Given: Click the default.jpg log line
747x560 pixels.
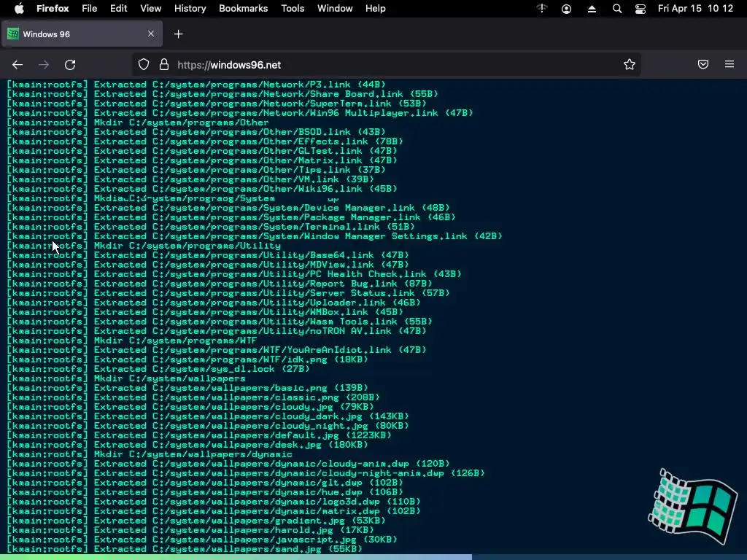Looking at the screenshot, I should tap(199, 435).
